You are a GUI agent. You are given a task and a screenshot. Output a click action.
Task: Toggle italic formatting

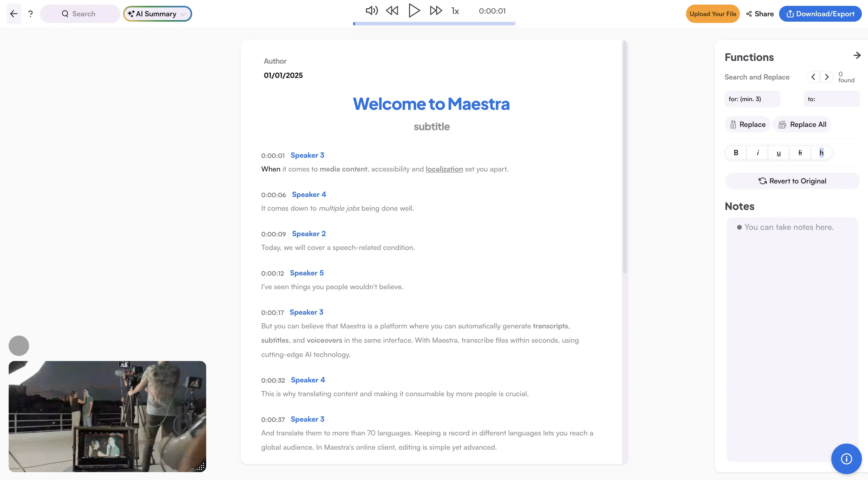(757, 153)
